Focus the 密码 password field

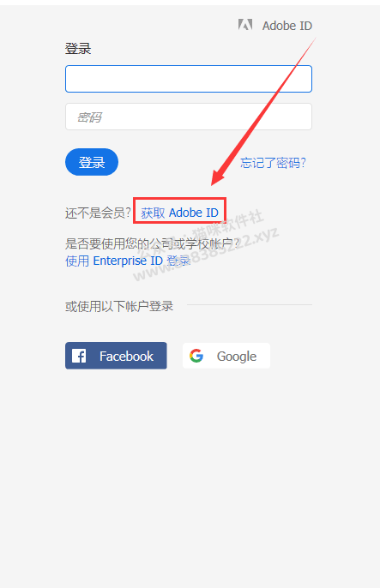(189, 117)
